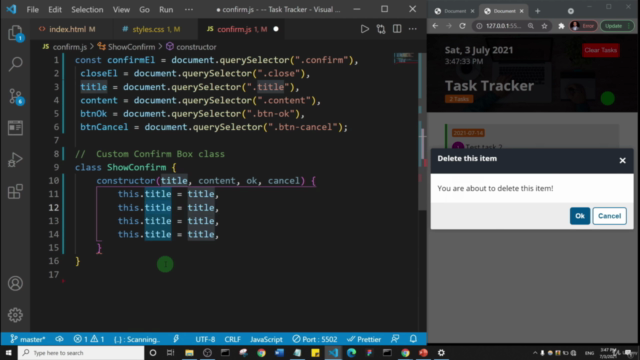Open the Go menu
Screen dimensions: 640x360
[x=144, y=9]
